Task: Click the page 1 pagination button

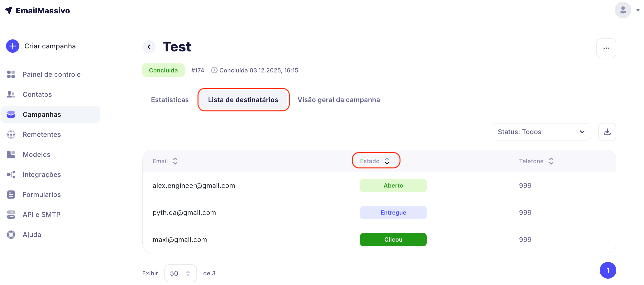Action: (x=608, y=270)
